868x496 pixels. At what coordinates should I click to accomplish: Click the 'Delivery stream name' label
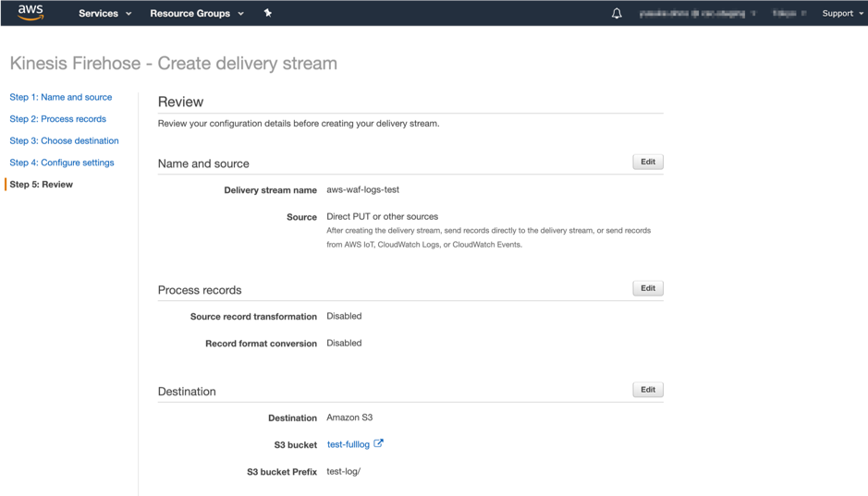[x=270, y=190]
